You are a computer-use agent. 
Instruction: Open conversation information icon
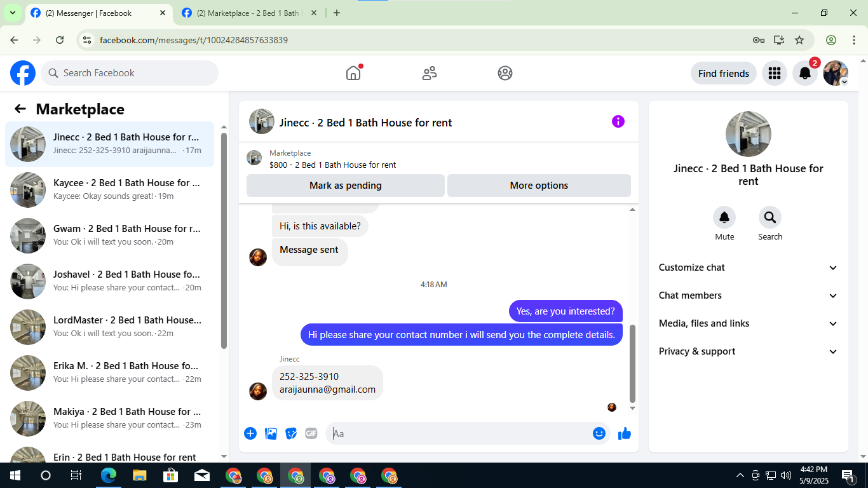pos(618,121)
